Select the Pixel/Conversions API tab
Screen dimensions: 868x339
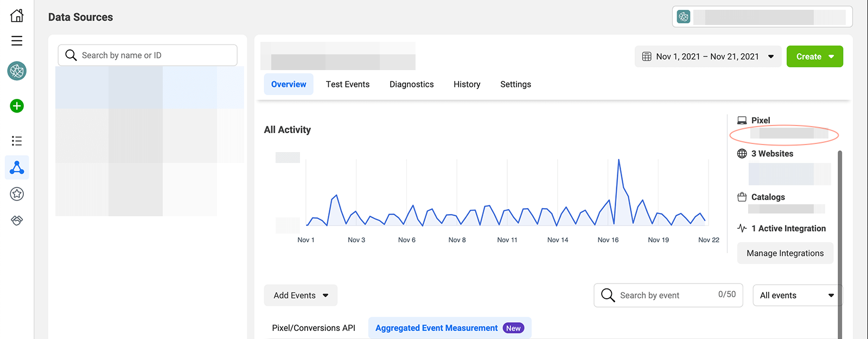point(314,328)
